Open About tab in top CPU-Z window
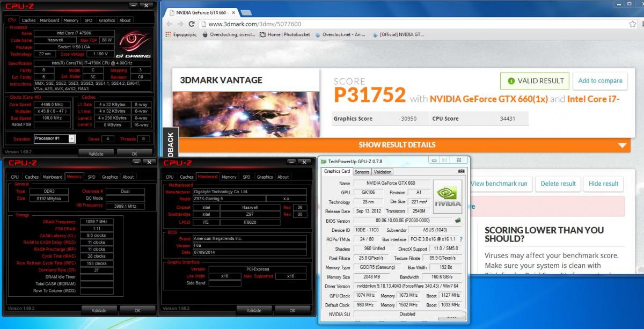The height and width of the screenshot is (329, 644). 125,20
